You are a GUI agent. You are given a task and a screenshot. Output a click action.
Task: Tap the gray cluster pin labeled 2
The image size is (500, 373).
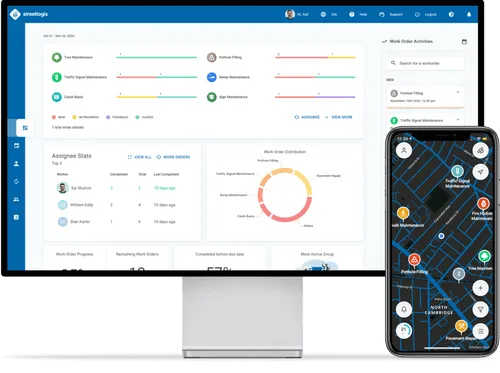(x=459, y=274)
